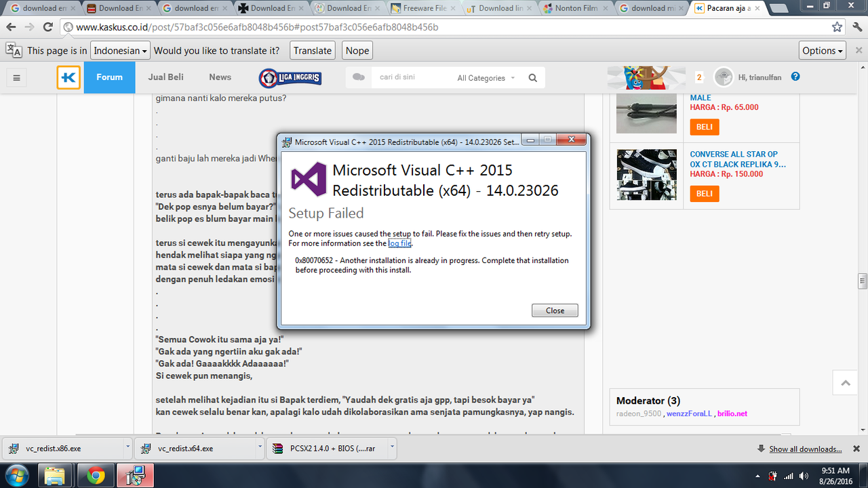Click the translate icon in the translate bar
The image size is (868, 488).
(14, 50)
